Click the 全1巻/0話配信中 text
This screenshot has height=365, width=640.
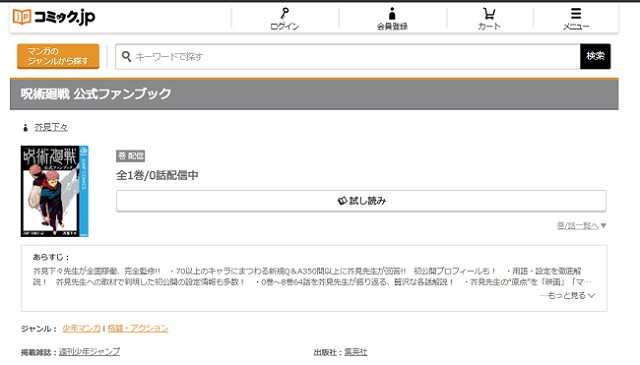(x=157, y=175)
